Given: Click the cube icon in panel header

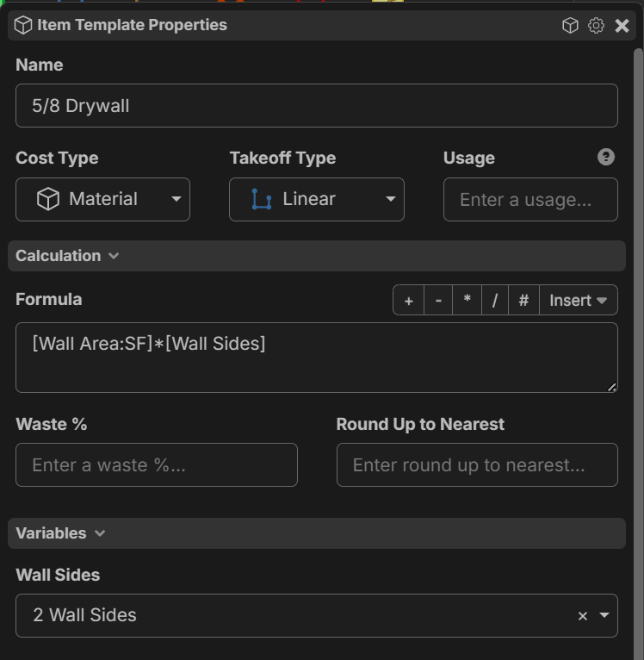Looking at the screenshot, I should (x=570, y=25).
